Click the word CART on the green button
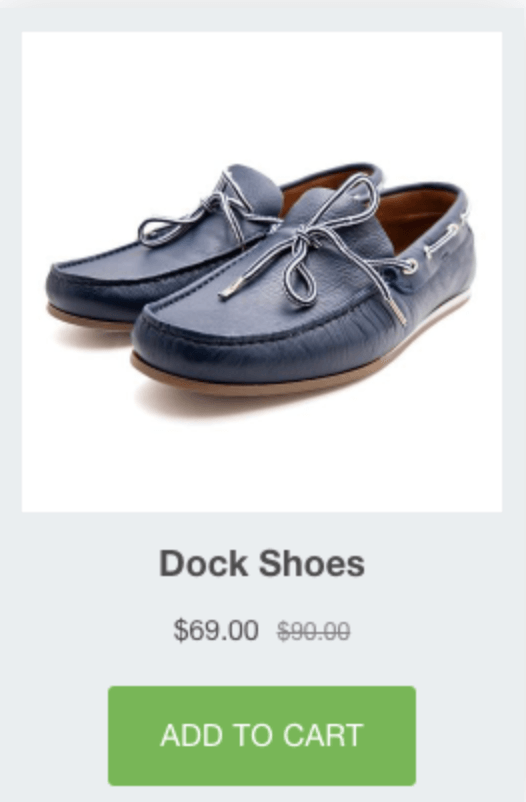The image size is (526, 802). 323,736
